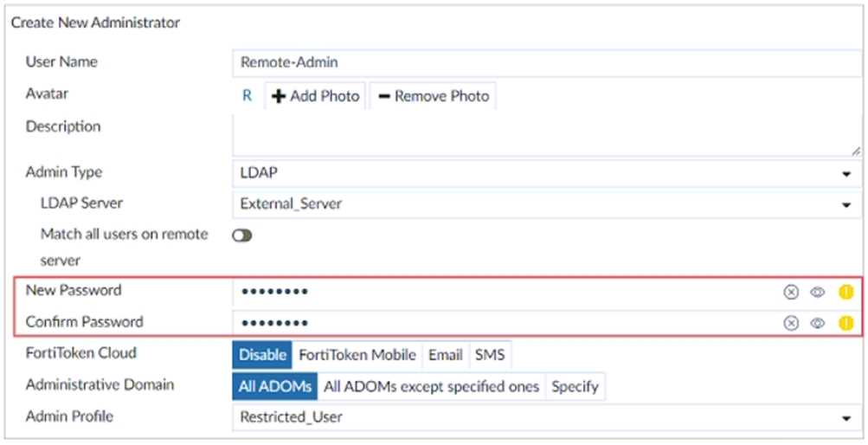This screenshot has height=445, width=868.
Task: Select FortiToken Mobile option
Action: click(x=357, y=355)
